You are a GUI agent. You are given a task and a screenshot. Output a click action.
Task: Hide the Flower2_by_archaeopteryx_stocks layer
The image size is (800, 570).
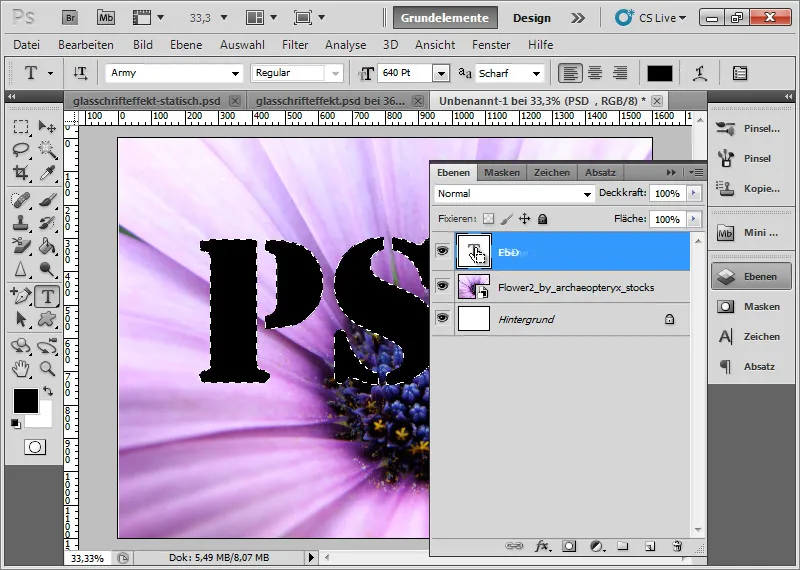pyautogui.click(x=442, y=286)
